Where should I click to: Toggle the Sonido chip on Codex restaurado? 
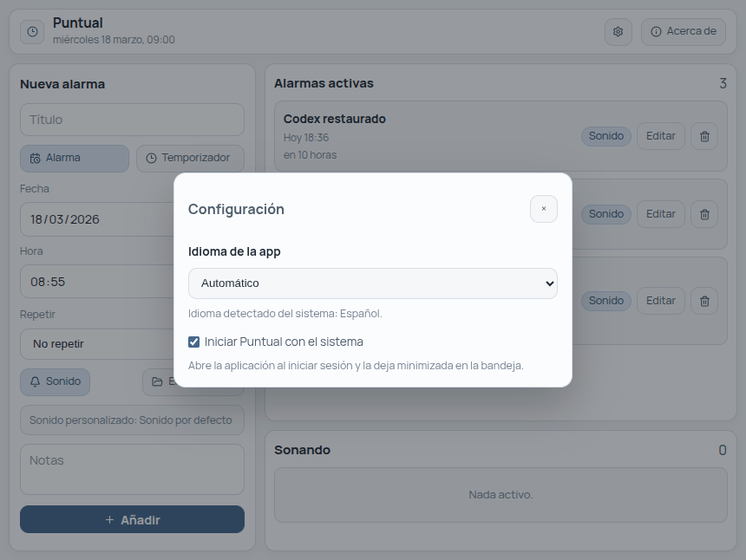[605, 136]
